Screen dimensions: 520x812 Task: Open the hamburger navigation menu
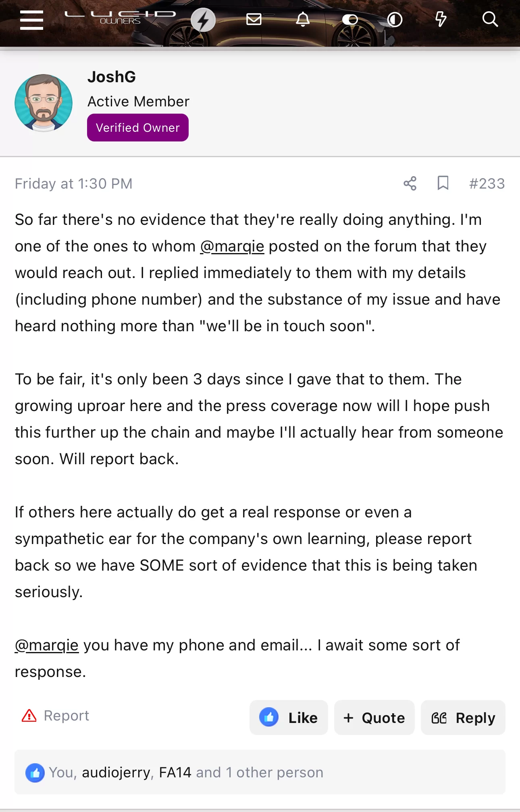click(x=31, y=20)
